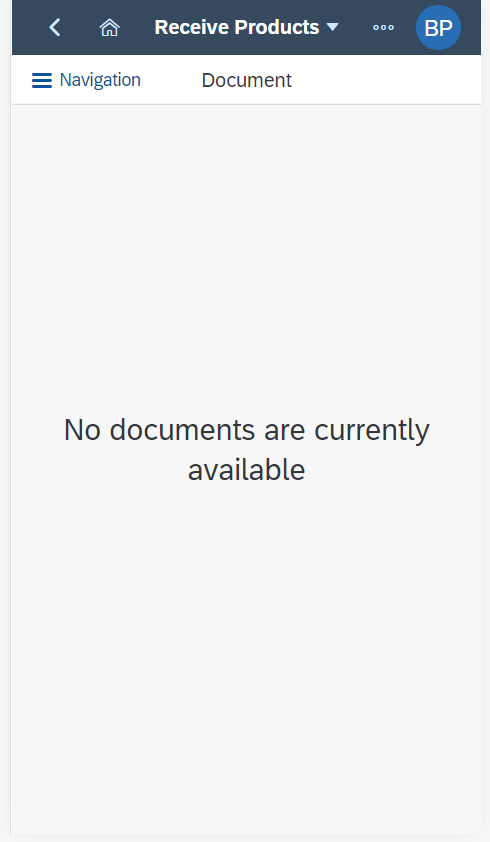
Task: Select the Document header label
Action: pos(247,81)
